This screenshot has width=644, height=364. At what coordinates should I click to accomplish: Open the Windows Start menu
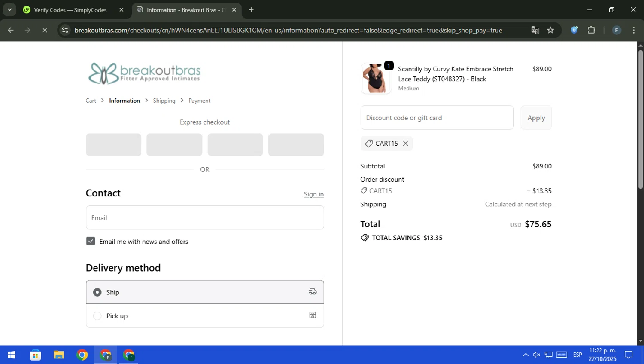click(12, 355)
